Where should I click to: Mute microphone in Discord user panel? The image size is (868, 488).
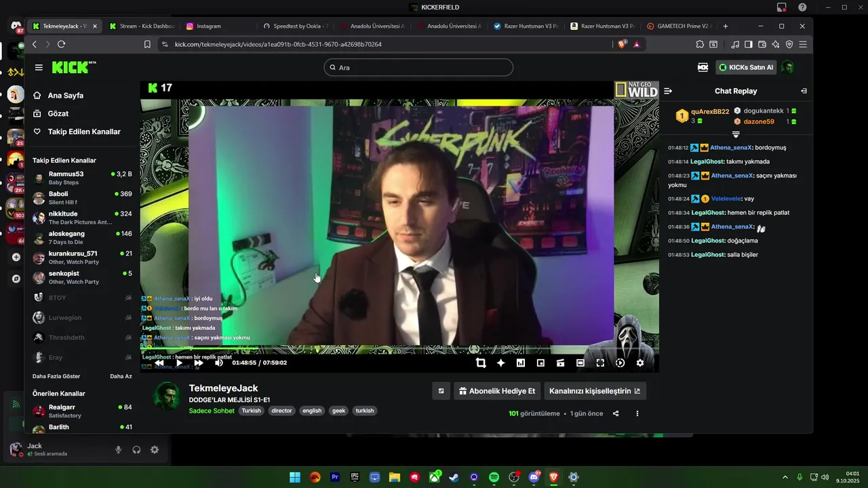click(x=118, y=450)
